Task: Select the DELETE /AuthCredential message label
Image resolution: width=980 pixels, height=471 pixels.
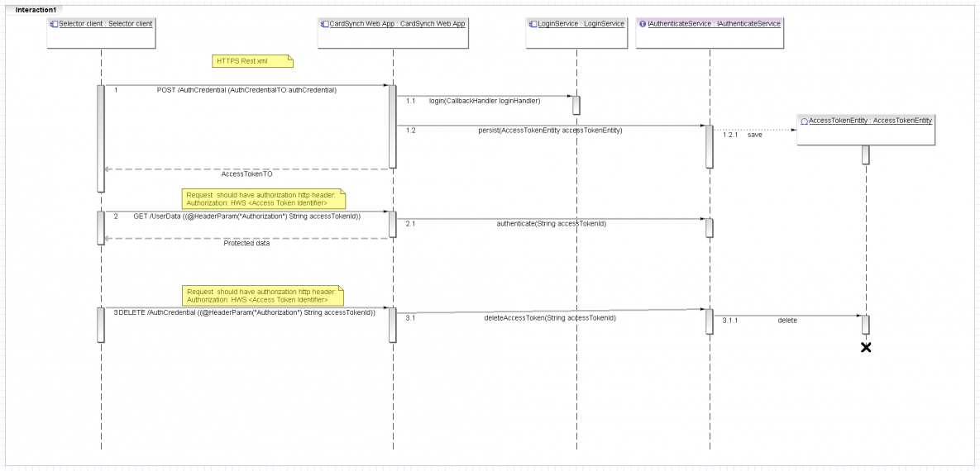Action: coord(246,312)
